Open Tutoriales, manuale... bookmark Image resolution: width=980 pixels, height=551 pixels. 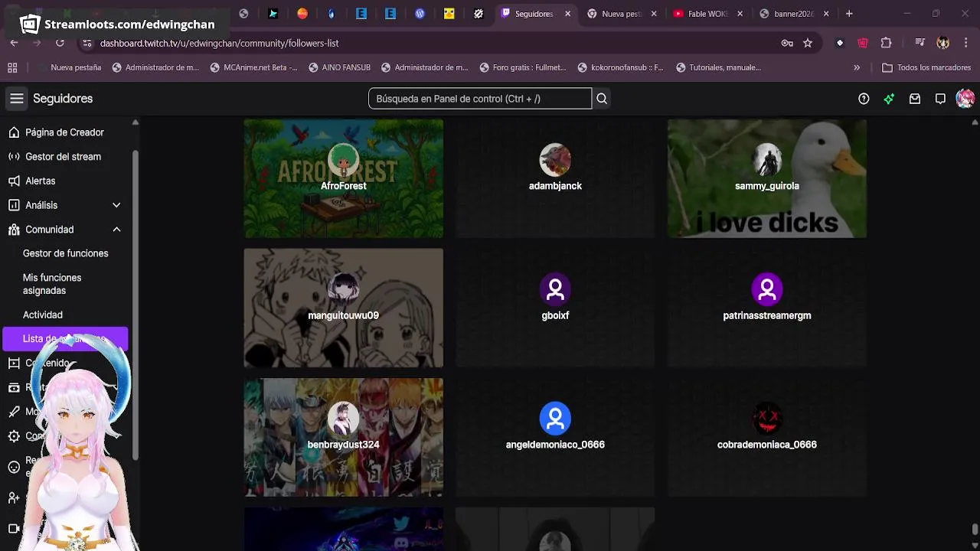point(718,67)
